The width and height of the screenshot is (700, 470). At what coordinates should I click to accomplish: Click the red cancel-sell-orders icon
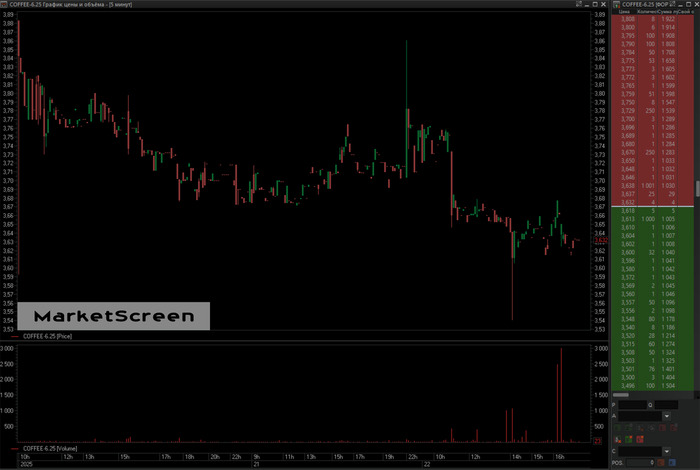click(x=640, y=439)
